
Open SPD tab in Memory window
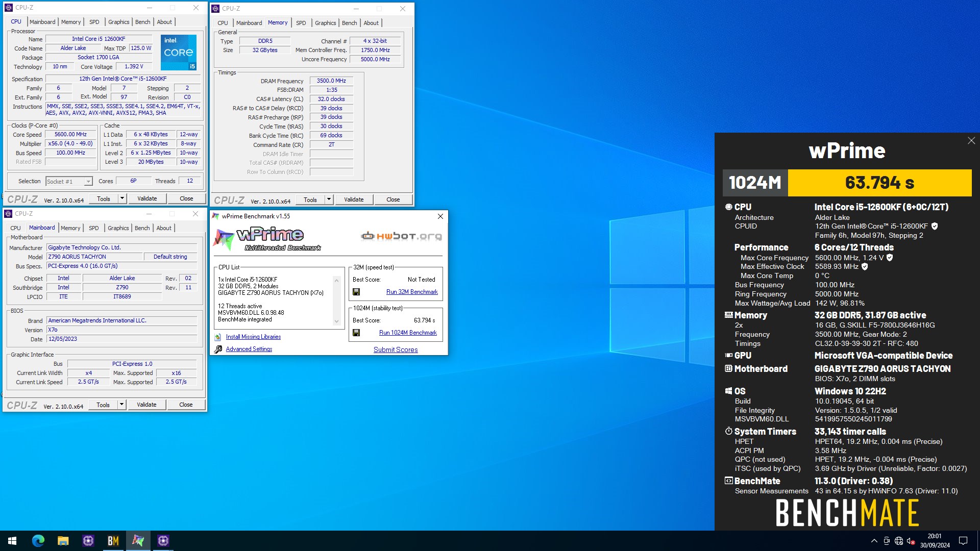point(301,23)
